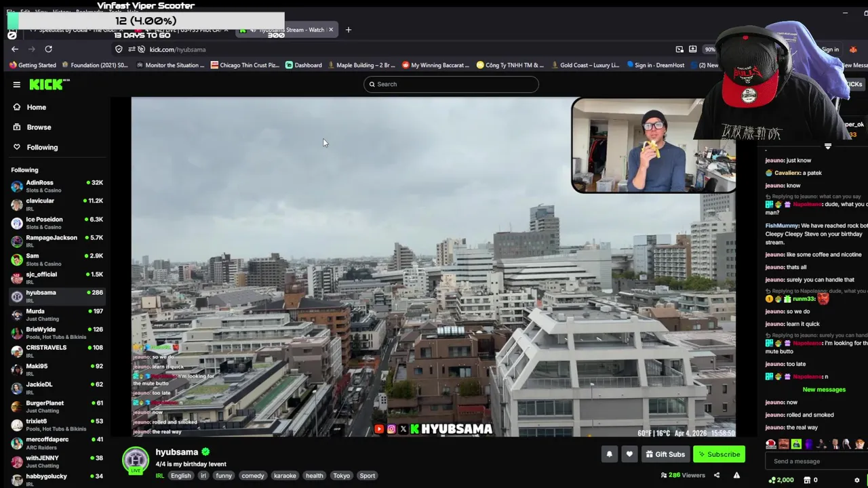Follow channel with heart button

(629, 454)
